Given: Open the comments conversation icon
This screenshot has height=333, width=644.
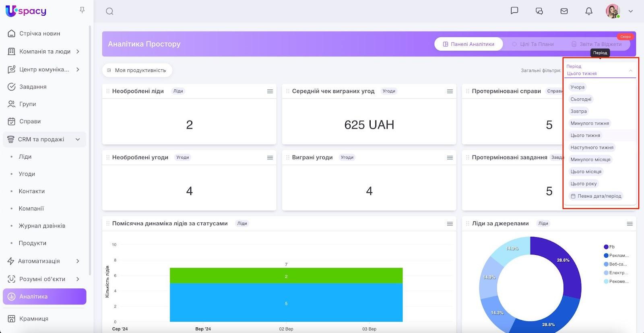Looking at the screenshot, I should click(x=539, y=11).
